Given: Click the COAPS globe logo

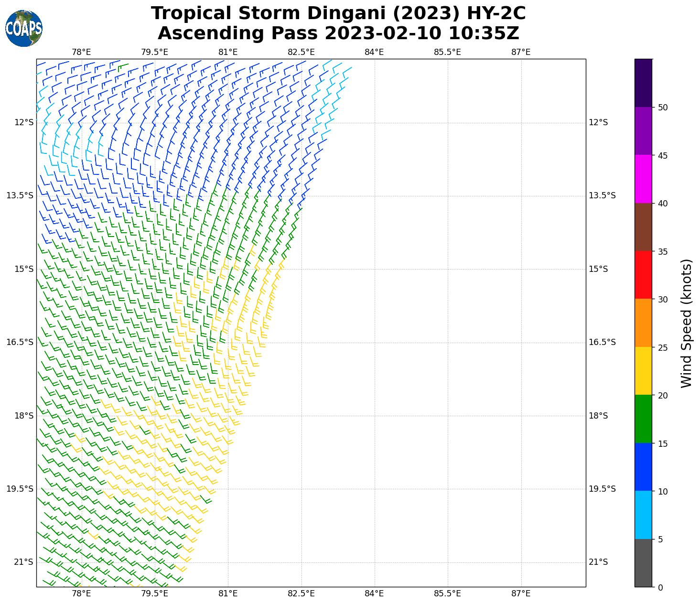Looking at the screenshot, I should click(24, 28).
